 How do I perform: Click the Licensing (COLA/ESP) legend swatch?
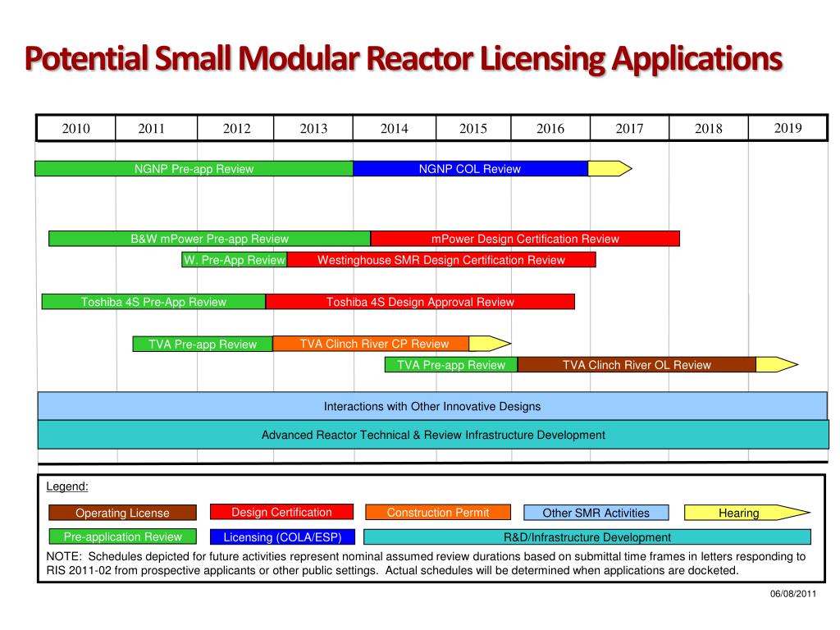click(x=282, y=536)
